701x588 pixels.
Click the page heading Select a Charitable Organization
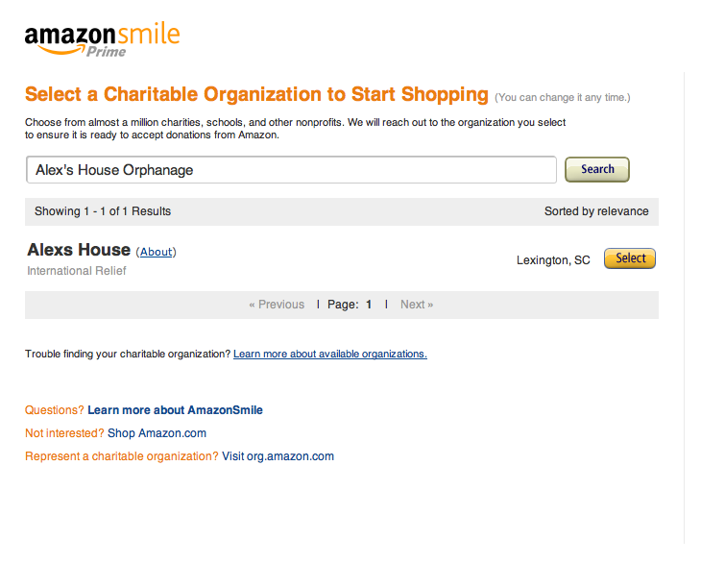point(256,94)
